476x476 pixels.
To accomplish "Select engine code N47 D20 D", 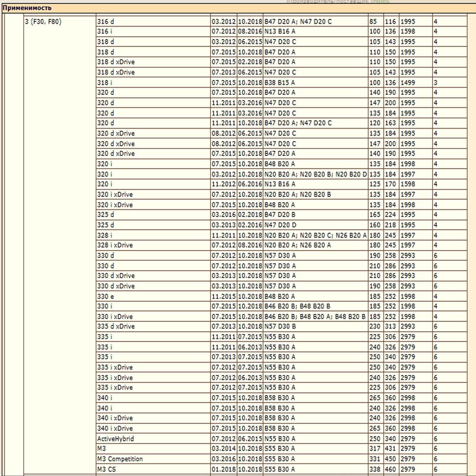I will pyautogui.click(x=280, y=225).
